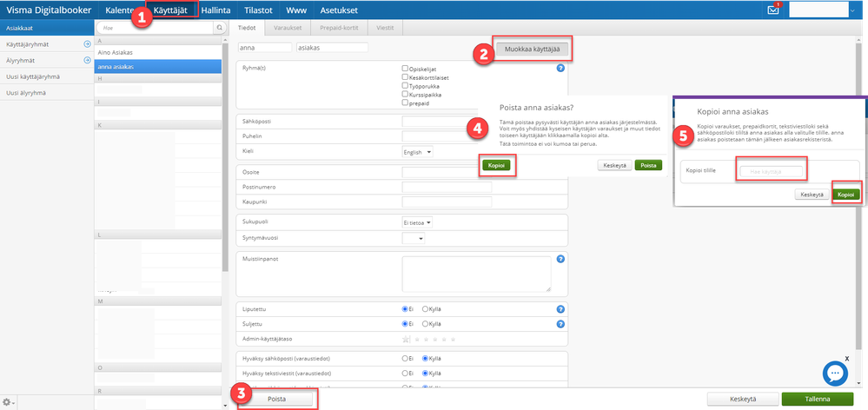Click the Postinumero input field

pyautogui.click(x=447, y=187)
